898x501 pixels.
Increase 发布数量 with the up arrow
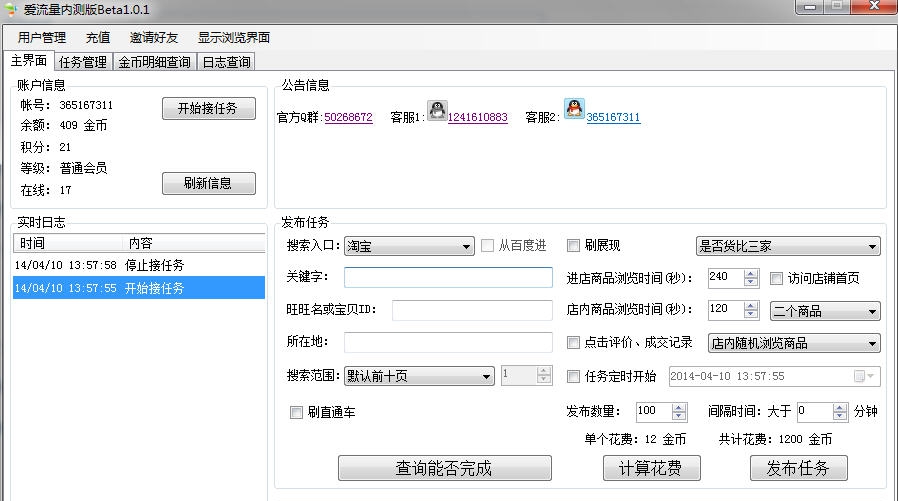tap(679, 408)
